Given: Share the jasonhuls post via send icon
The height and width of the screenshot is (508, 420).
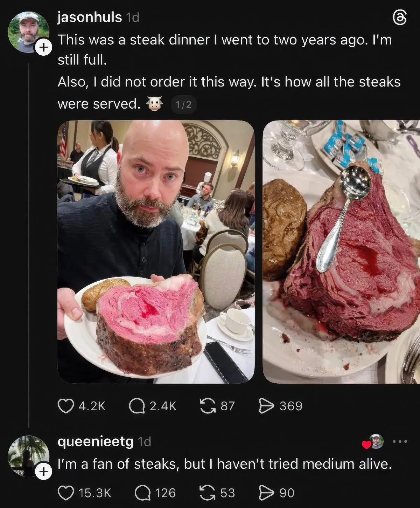Looking at the screenshot, I should pos(266,406).
